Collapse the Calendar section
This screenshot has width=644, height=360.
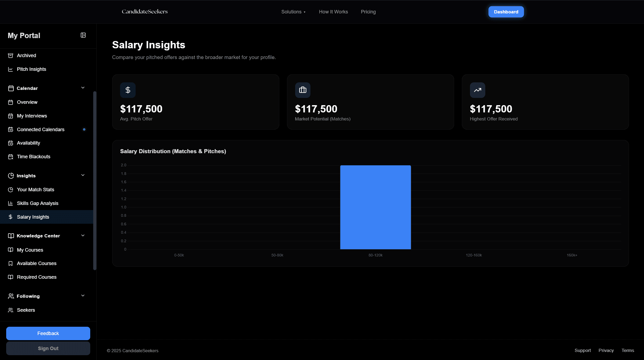(x=83, y=88)
